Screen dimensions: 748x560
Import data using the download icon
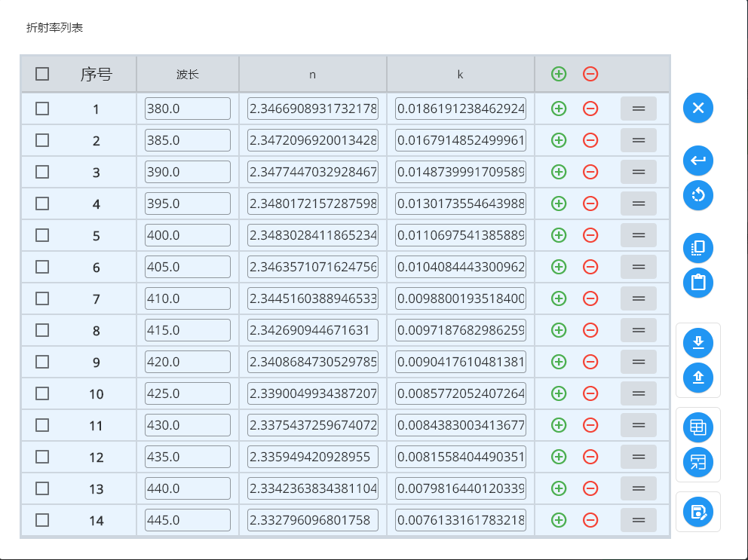tap(697, 343)
